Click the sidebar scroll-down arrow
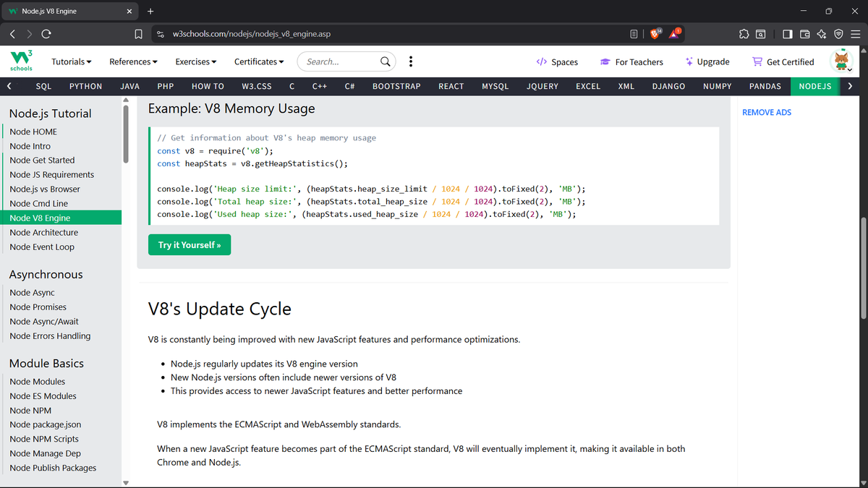The width and height of the screenshot is (868, 488). pyautogui.click(x=126, y=482)
